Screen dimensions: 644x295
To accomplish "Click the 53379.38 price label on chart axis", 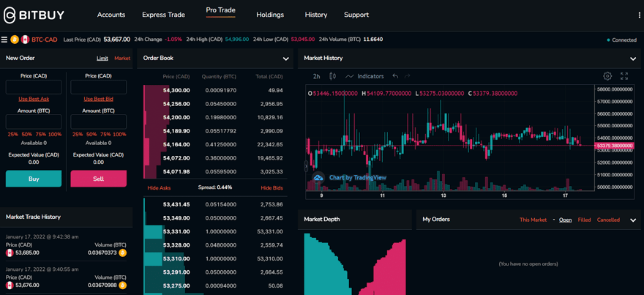I will click(x=615, y=146).
